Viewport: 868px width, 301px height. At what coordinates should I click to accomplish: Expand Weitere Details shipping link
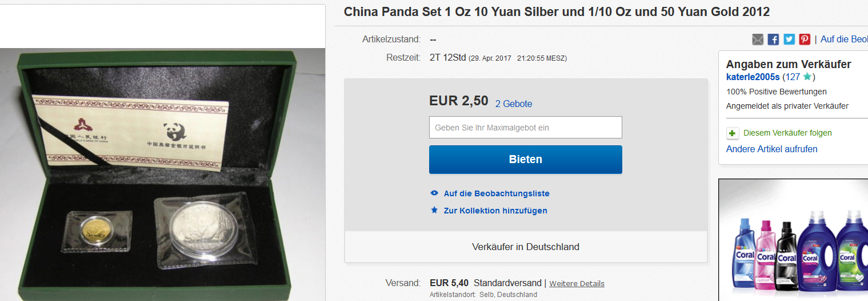577,283
